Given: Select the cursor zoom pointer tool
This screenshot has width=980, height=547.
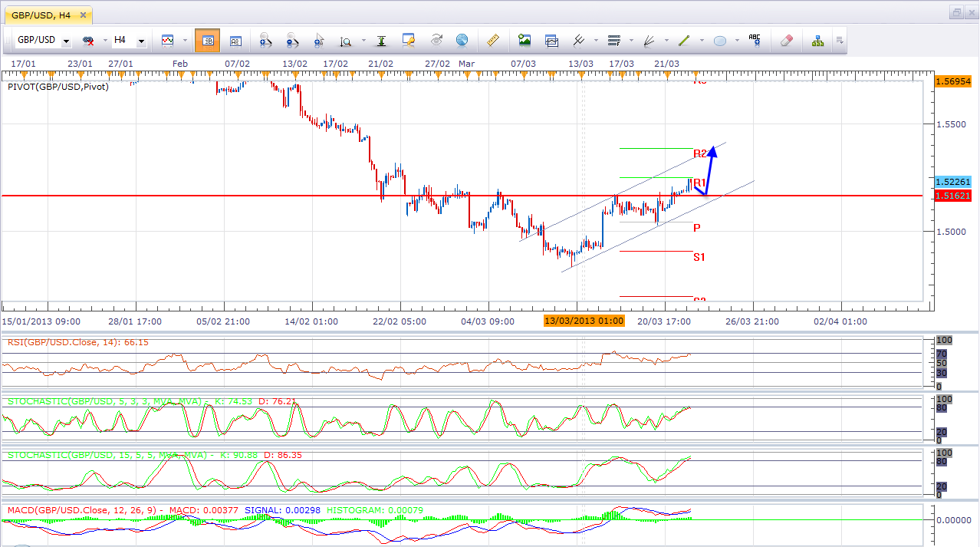Looking at the screenshot, I should pos(319,40).
